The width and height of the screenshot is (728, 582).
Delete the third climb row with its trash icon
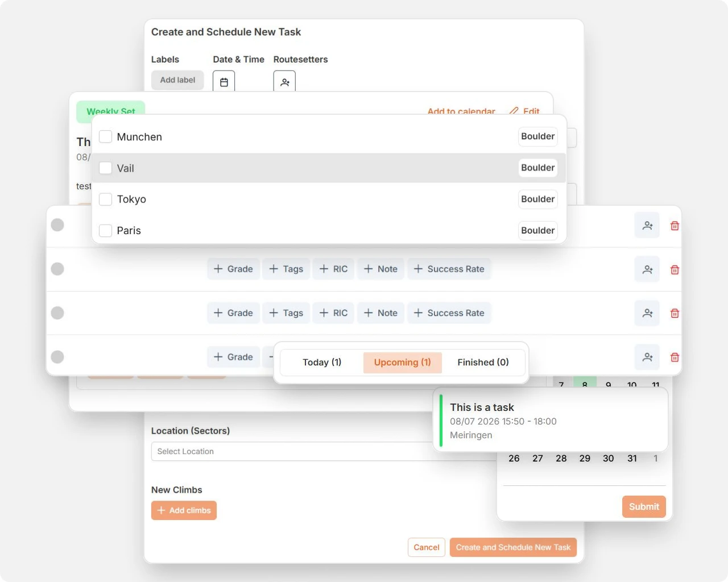tap(675, 313)
